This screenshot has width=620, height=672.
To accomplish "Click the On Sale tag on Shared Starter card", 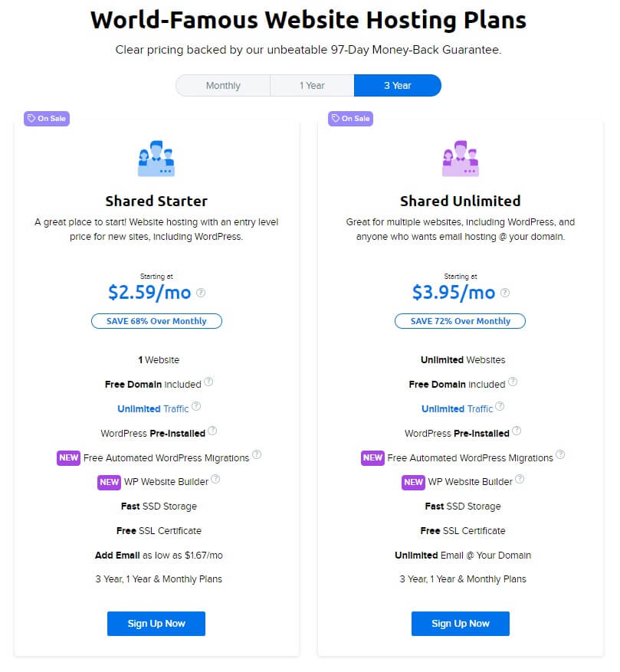I will 46,119.
